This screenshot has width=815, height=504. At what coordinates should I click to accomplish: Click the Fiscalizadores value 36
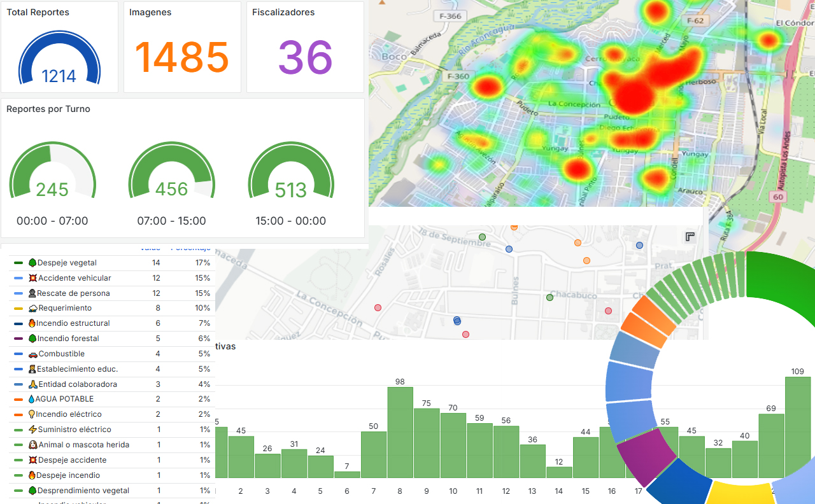pos(305,58)
